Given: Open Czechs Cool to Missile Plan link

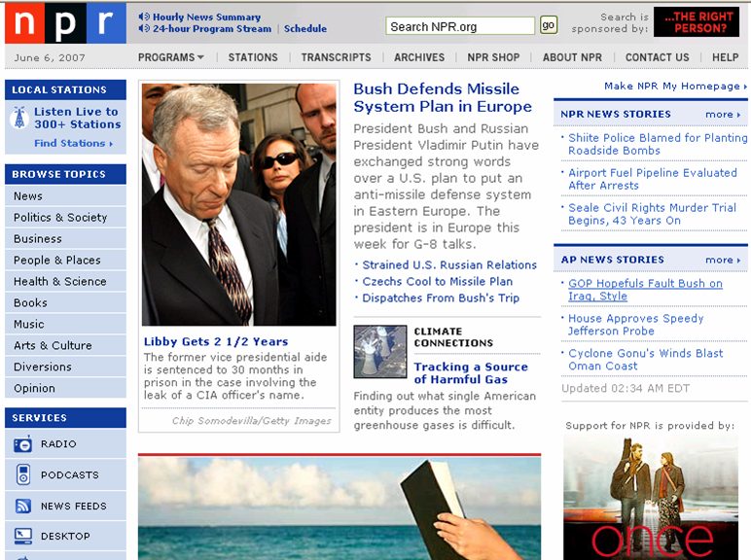Looking at the screenshot, I should coord(438,281).
